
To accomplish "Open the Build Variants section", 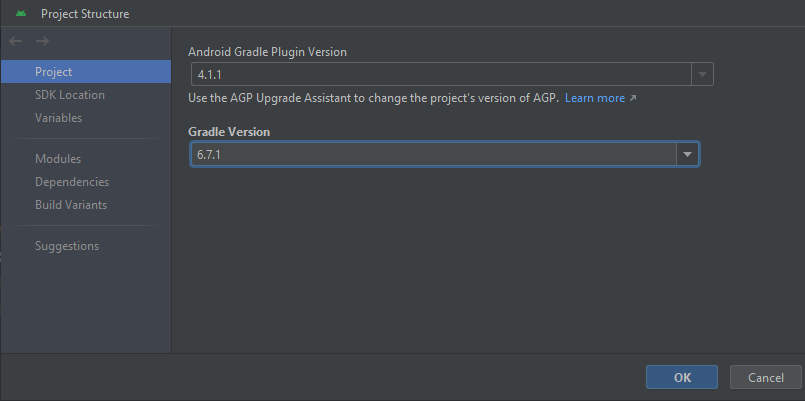I will [x=71, y=204].
